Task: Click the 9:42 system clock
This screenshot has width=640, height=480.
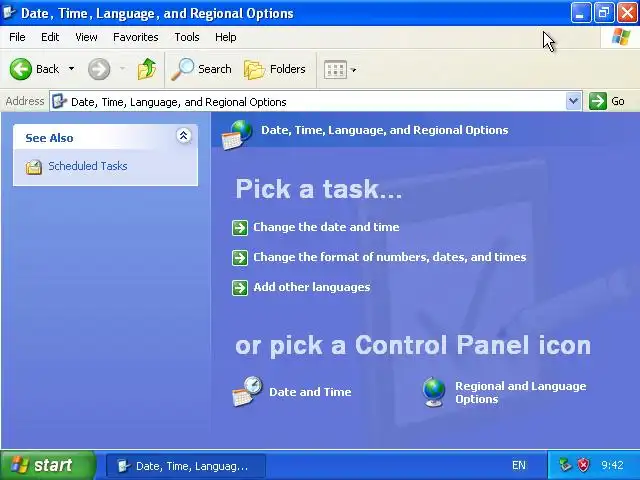Action: [612, 465]
